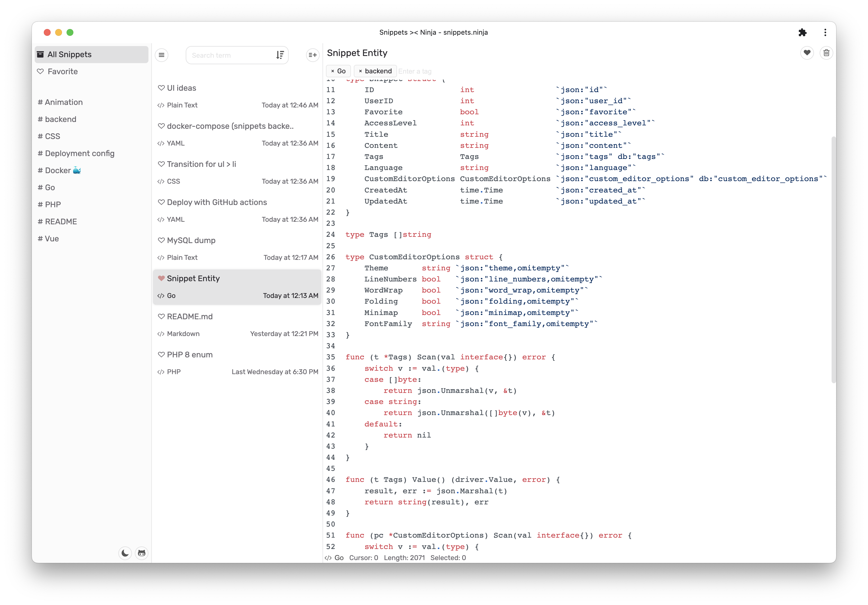The width and height of the screenshot is (868, 605).
Task: Toggle favorite heart on docker-compose snippet
Action: [x=161, y=126]
